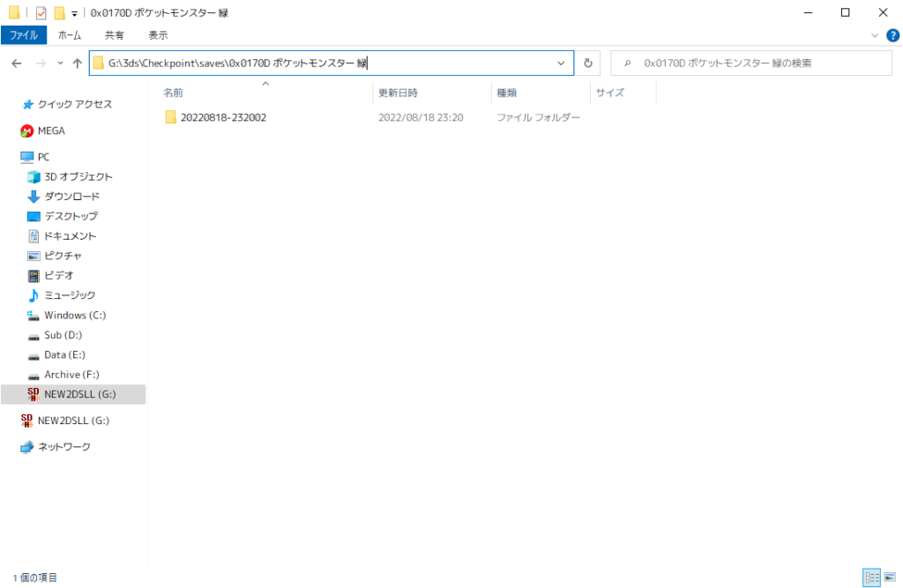This screenshot has width=903, height=588.
Task: Open the デスクトップ folder
Action: [71, 216]
